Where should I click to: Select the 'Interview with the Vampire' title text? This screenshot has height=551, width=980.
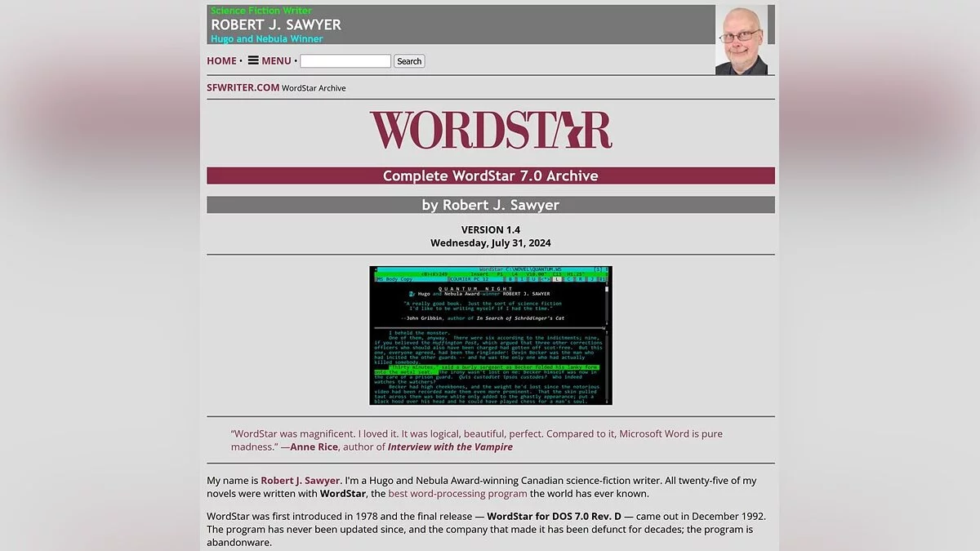pos(450,447)
